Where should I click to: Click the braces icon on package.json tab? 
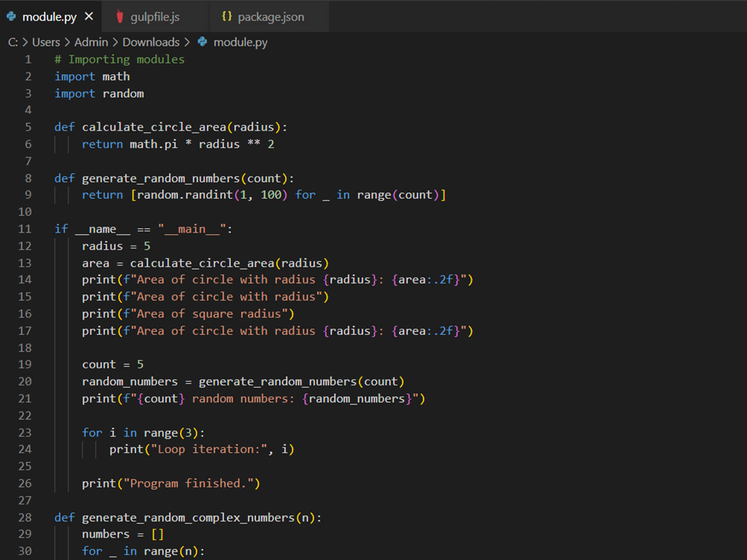[x=226, y=16]
